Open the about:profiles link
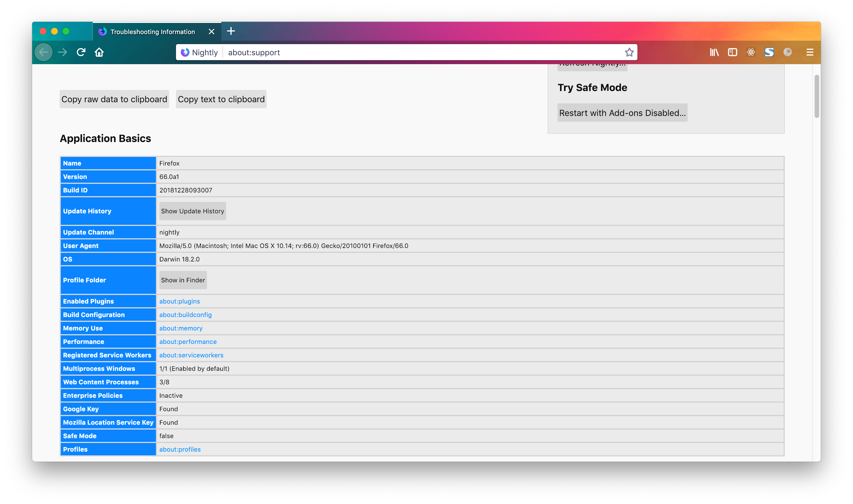853x504 pixels. [180, 449]
